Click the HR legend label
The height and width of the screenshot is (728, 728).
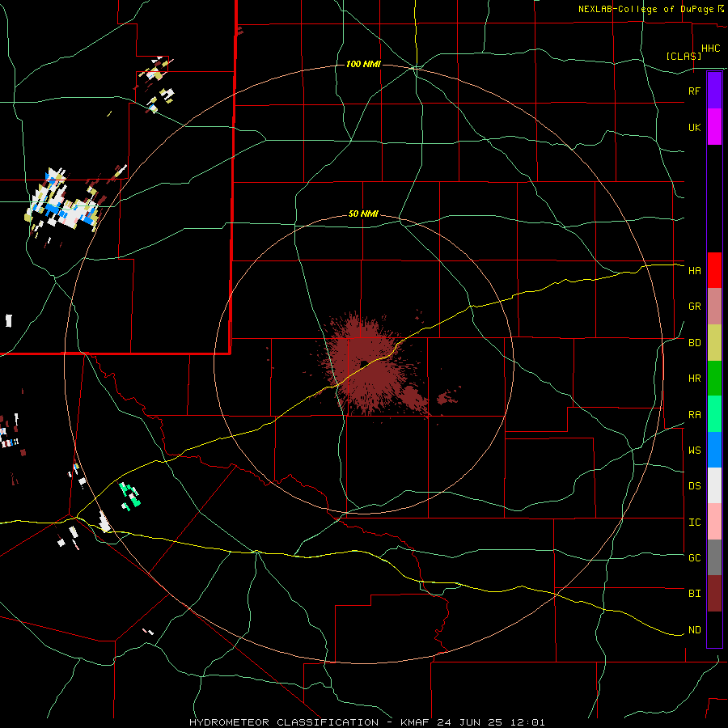pyautogui.click(x=694, y=379)
